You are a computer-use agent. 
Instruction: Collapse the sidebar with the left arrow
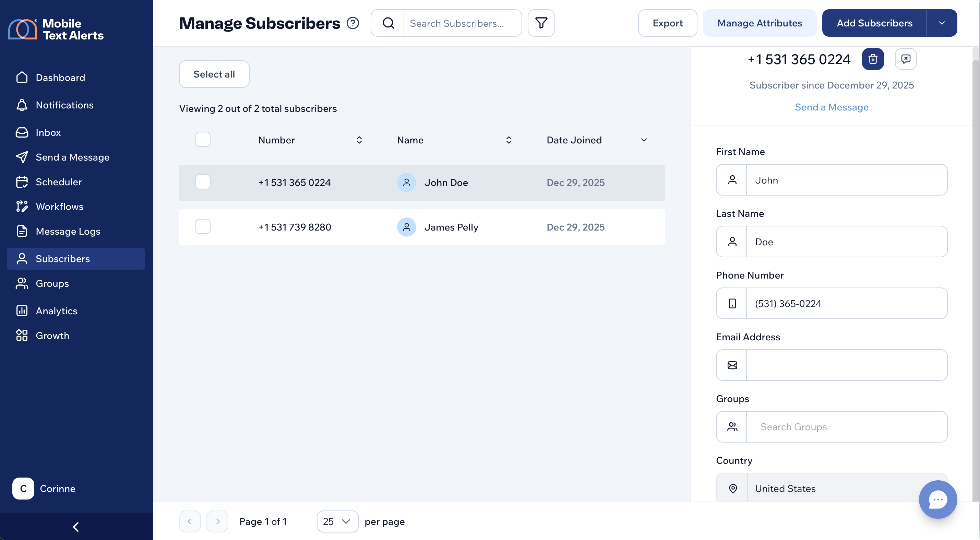[x=76, y=527]
